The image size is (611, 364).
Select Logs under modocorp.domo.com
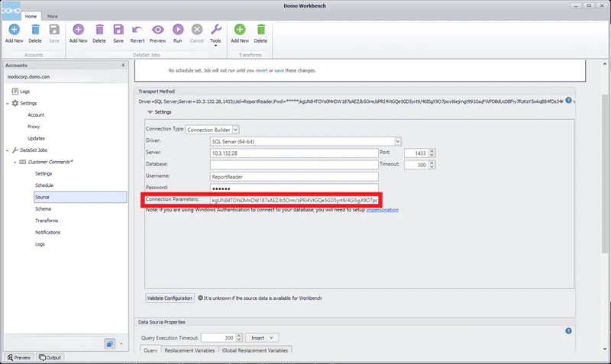pos(25,92)
